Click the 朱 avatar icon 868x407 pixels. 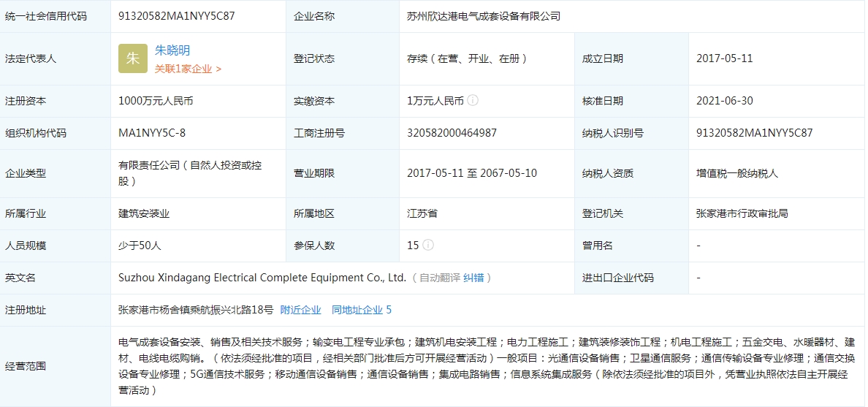[x=133, y=58]
